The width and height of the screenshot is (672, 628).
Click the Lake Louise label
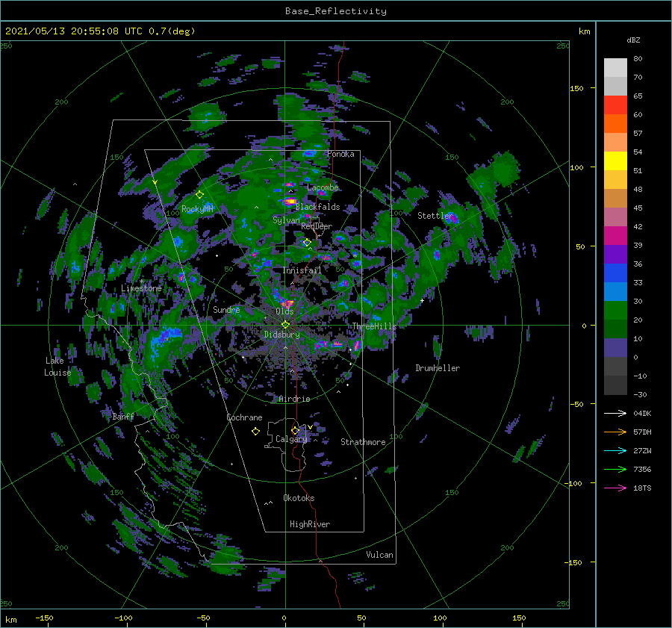57,367
